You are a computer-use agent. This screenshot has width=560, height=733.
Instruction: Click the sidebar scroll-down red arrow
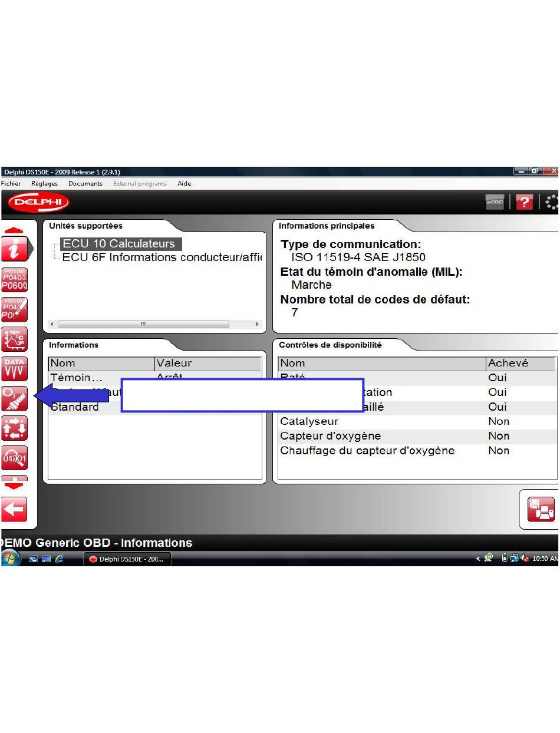[x=14, y=485]
